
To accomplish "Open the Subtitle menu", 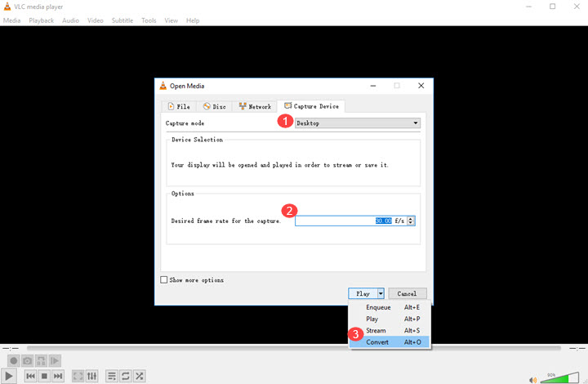I will coord(122,20).
